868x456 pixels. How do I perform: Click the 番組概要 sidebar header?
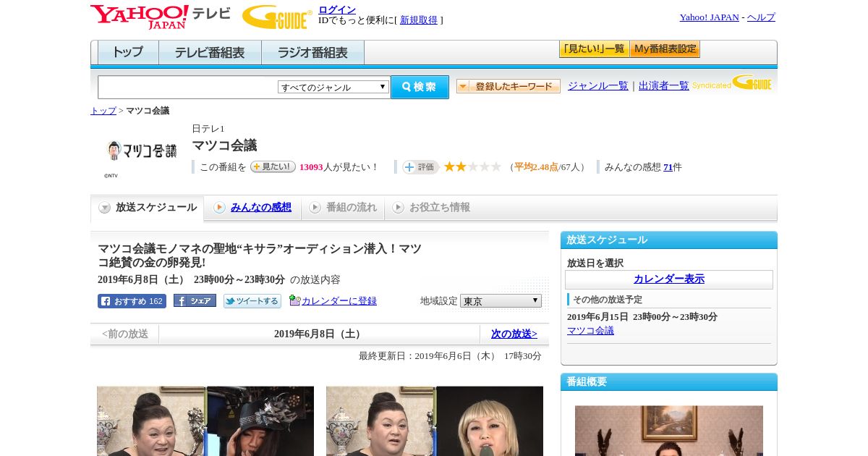point(669,381)
